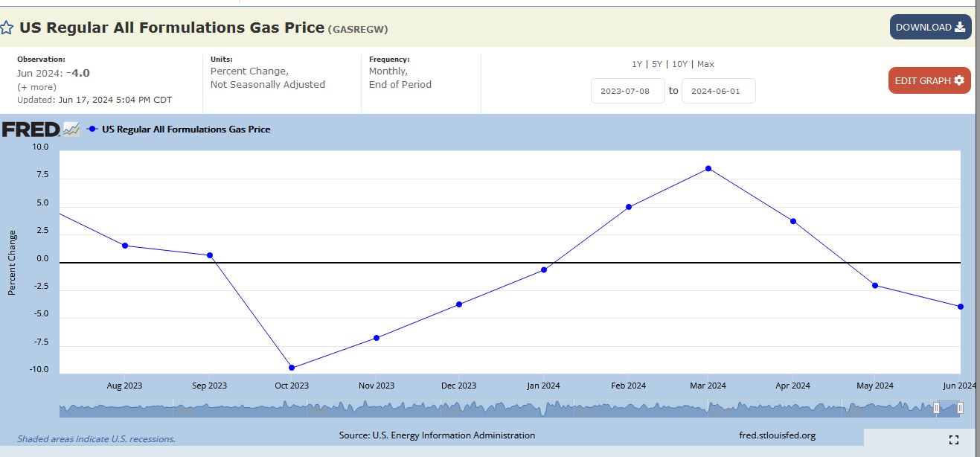980x457 pixels.
Task: Open the EDIT GRAPH panel
Action: click(x=929, y=80)
